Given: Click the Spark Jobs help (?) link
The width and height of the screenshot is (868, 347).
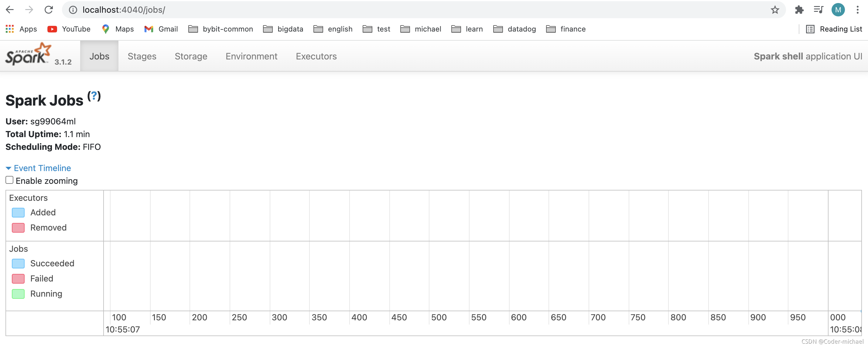Looking at the screenshot, I should [94, 96].
